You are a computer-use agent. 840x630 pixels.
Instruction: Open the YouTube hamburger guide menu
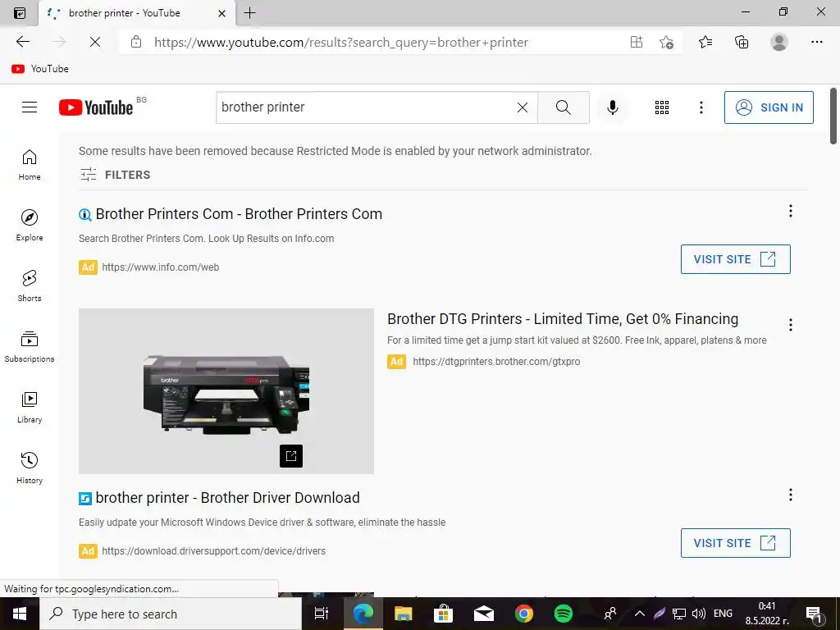30,107
